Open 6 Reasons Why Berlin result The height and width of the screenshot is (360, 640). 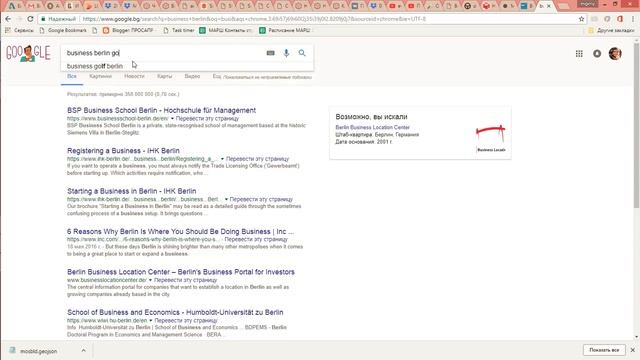click(180, 231)
